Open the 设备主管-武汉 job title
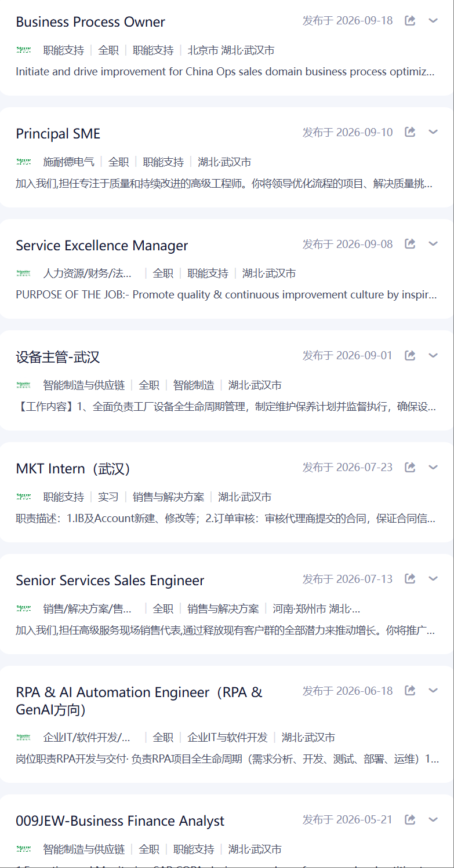 pos(58,357)
